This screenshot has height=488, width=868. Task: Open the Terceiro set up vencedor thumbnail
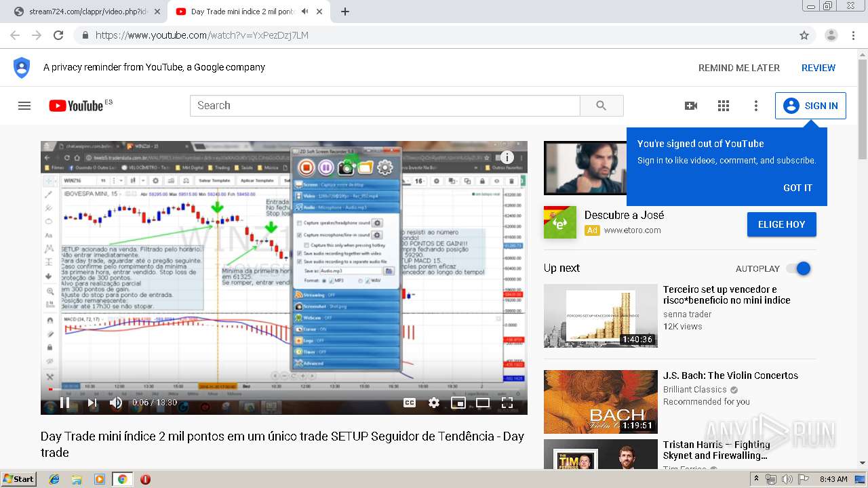click(601, 316)
